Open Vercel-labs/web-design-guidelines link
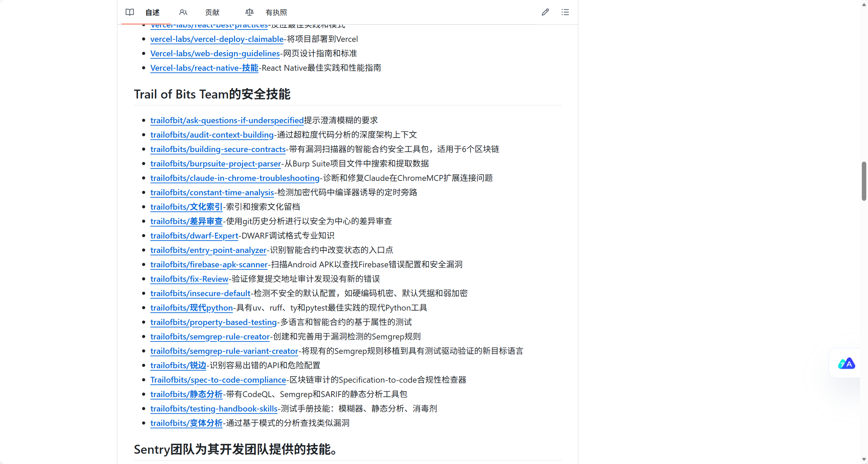Screen dimensions: 868x464 215,54
